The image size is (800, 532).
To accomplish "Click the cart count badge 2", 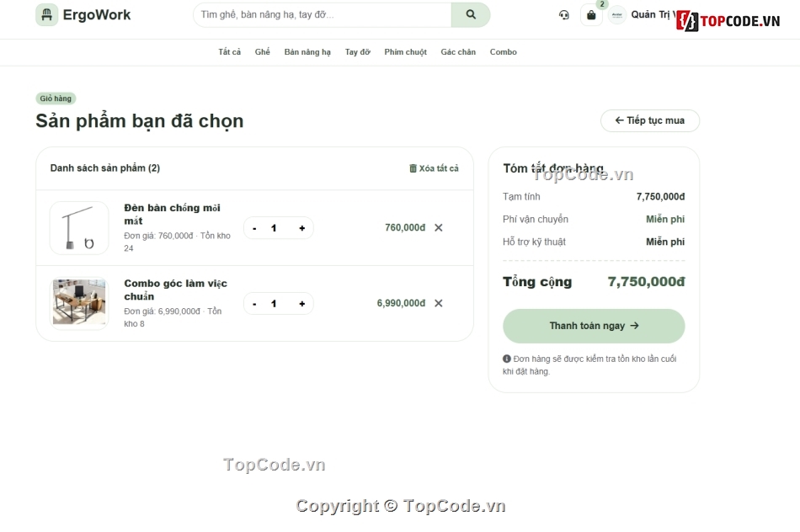I will 602,4.
